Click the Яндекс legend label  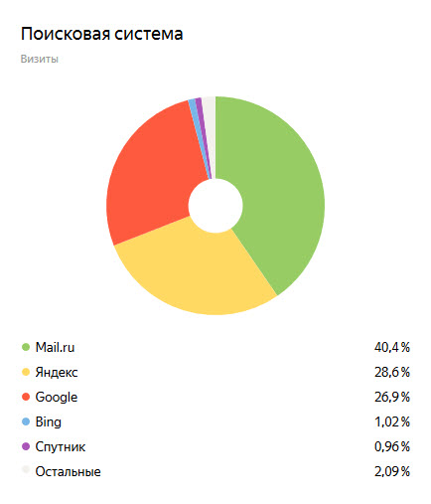click(57, 373)
